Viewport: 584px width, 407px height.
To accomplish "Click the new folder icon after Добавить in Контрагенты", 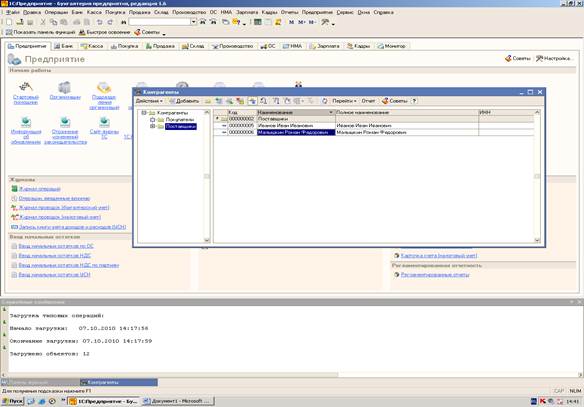I will click(208, 101).
